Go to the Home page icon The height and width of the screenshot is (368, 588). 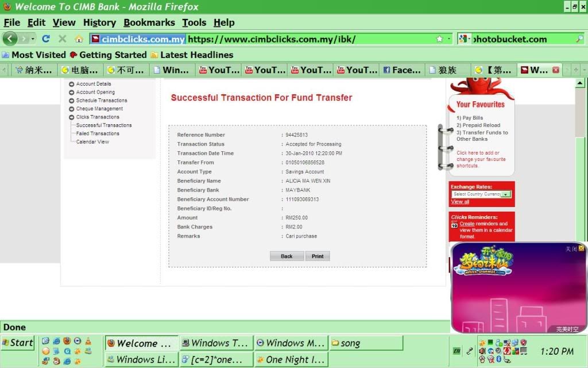79,39
